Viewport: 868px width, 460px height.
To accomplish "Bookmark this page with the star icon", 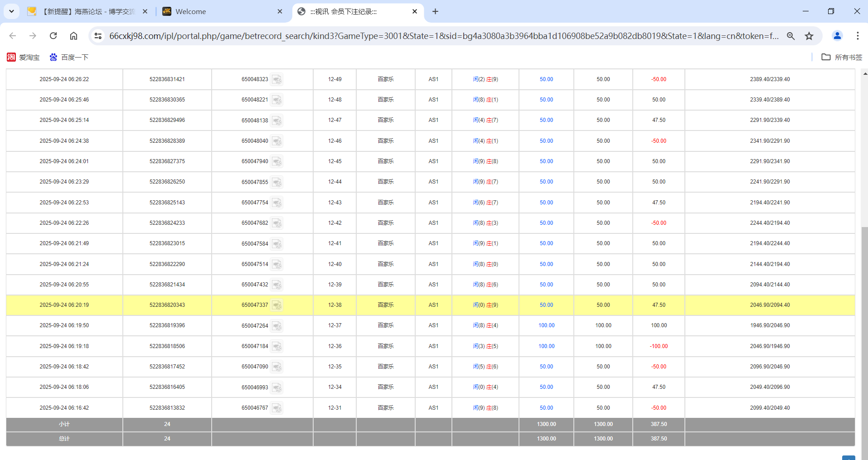I will point(809,36).
